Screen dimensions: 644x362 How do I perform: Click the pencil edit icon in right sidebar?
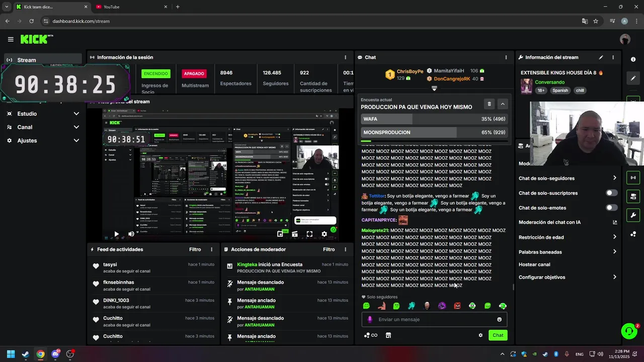(633, 78)
